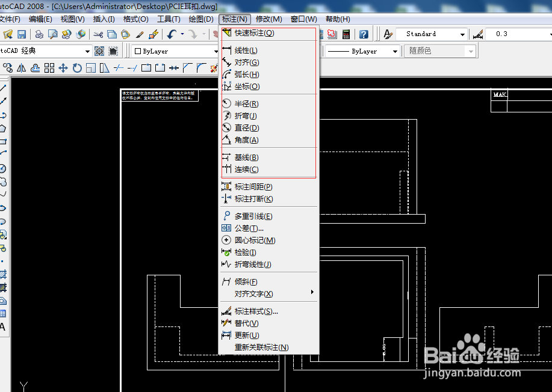
Task: Expand the undo history arrow
Action: 182,34
